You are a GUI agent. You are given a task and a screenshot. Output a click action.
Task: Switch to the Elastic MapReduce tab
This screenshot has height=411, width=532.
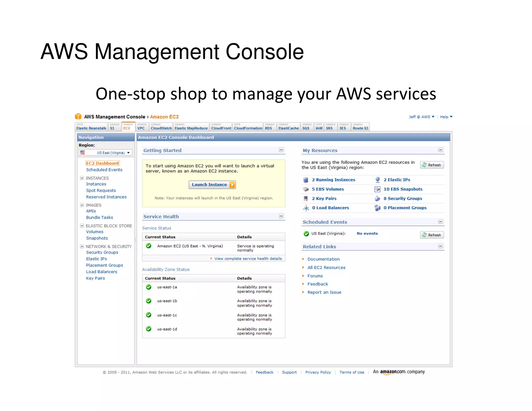pos(191,127)
